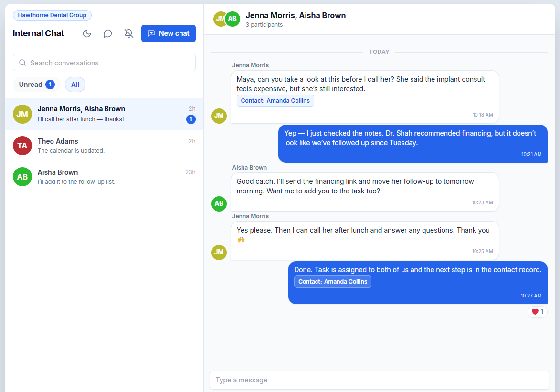Click the magnifier icon in search box
This screenshot has width=560, height=392.
pos(22,63)
